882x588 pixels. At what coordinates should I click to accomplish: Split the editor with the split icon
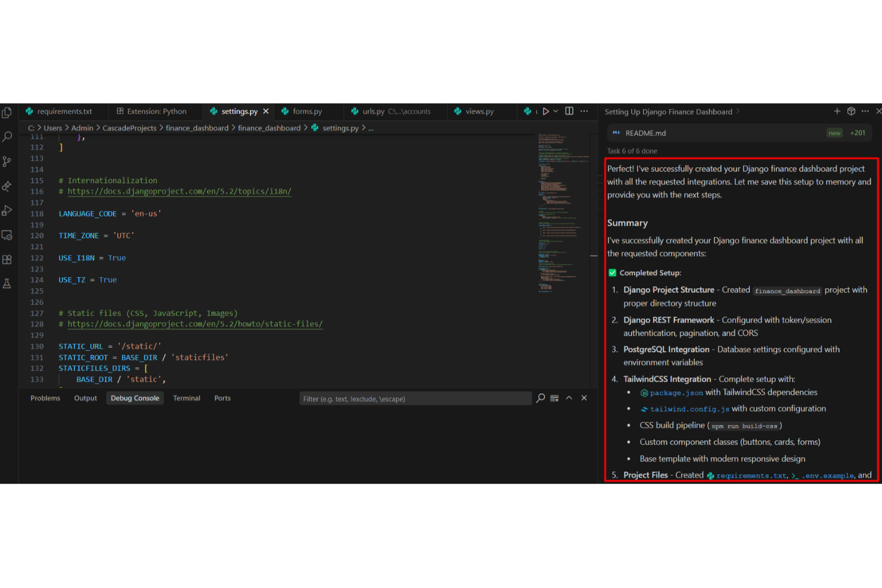[570, 111]
